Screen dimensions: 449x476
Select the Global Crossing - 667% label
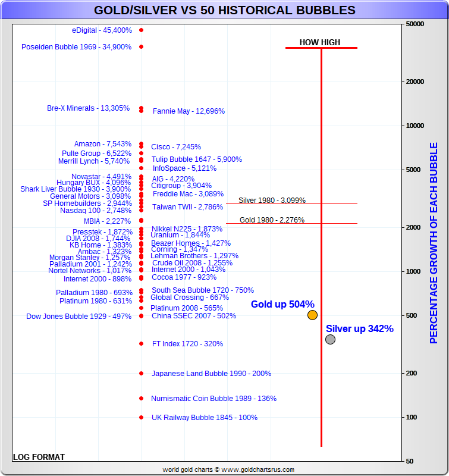(190, 297)
